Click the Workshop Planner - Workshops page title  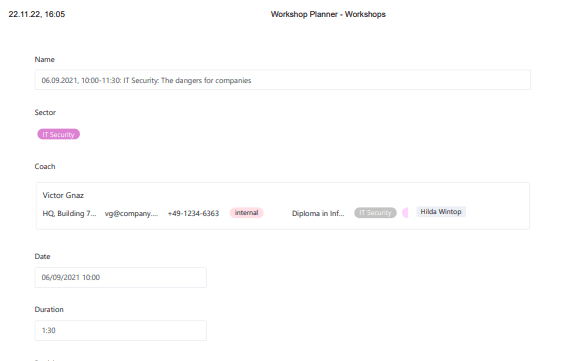tap(328, 14)
